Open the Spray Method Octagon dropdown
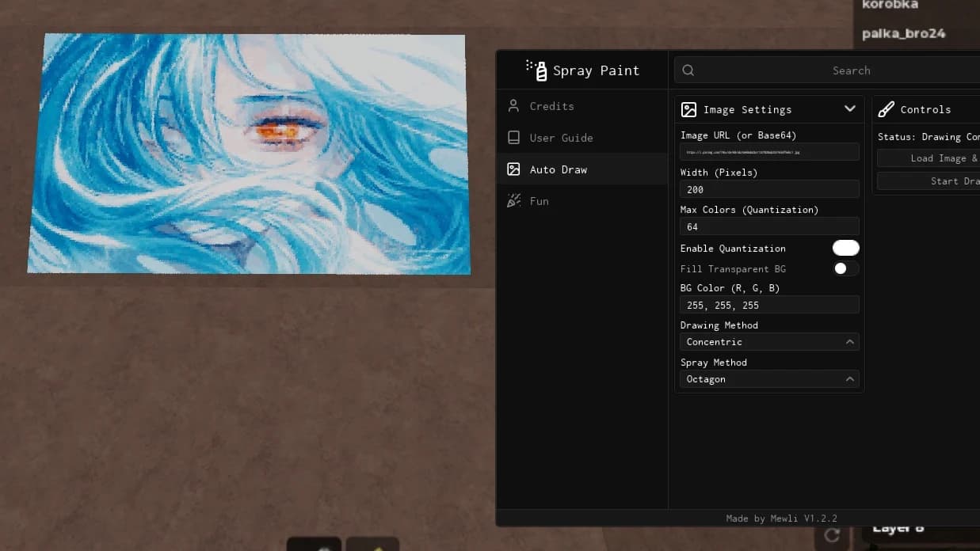The image size is (980, 551). [x=769, y=379]
